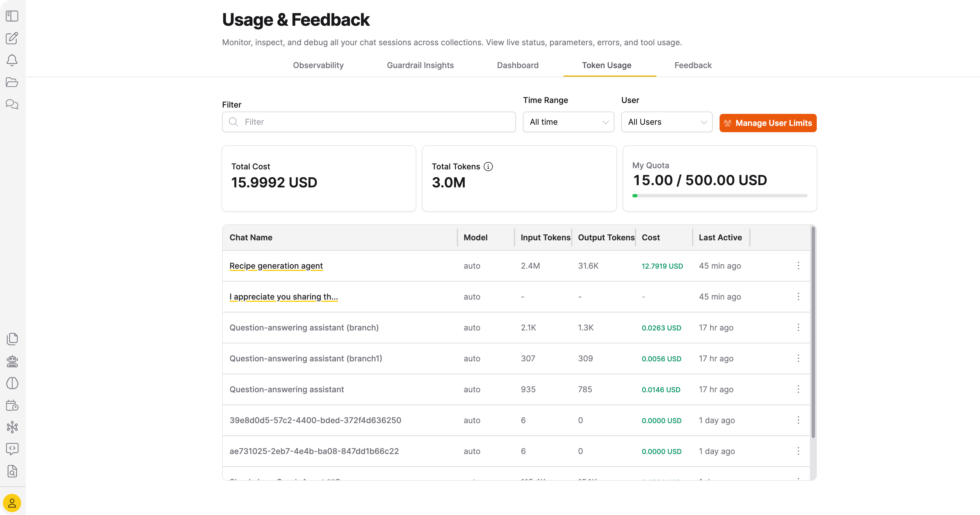Image resolution: width=980 pixels, height=515 pixels.
Task: Open the yellow user profile avatar
Action: [x=12, y=503]
